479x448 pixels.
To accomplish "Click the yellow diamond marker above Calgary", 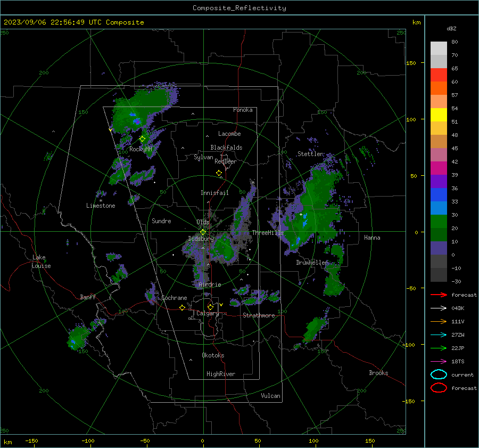I will tap(210, 307).
